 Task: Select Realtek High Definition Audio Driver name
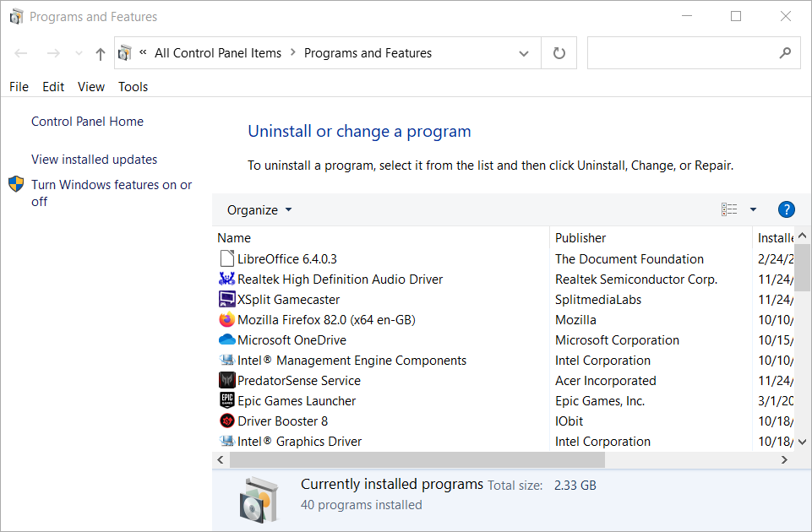[341, 279]
